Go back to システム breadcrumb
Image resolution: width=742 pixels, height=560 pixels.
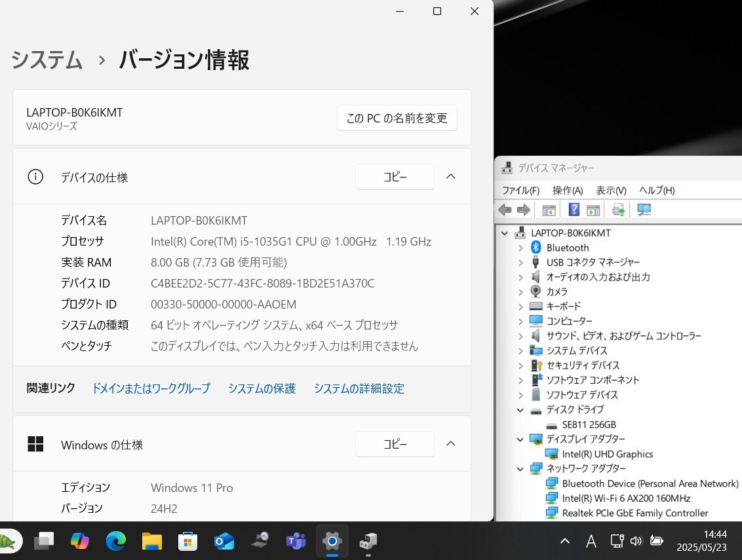pyautogui.click(x=47, y=60)
